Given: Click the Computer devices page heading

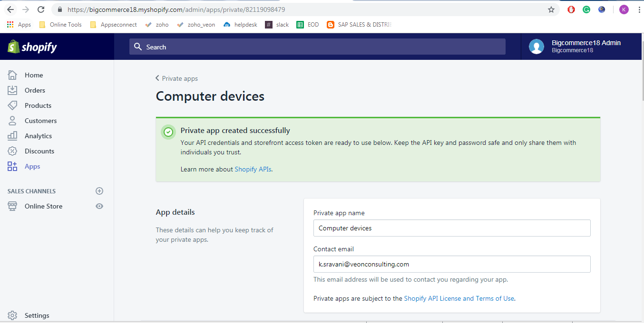Looking at the screenshot, I should (210, 96).
